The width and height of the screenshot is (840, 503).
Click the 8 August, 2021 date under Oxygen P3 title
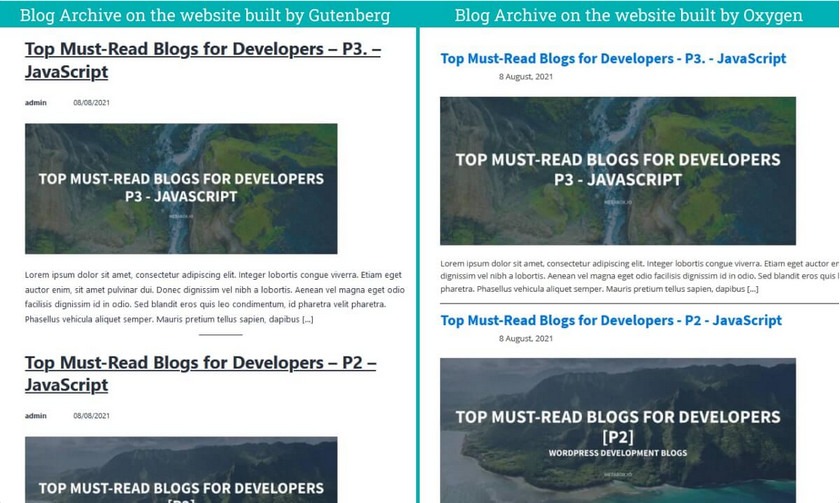pos(526,77)
